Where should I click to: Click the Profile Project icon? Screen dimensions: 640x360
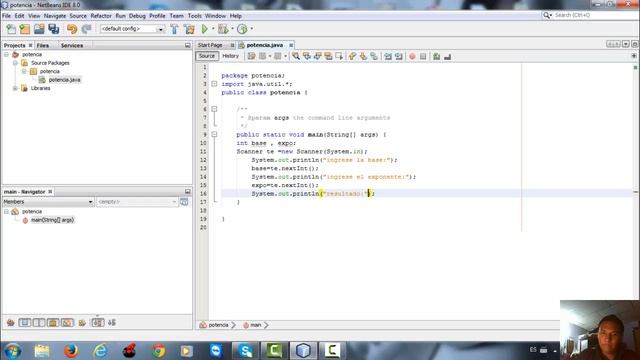[x=242, y=29]
